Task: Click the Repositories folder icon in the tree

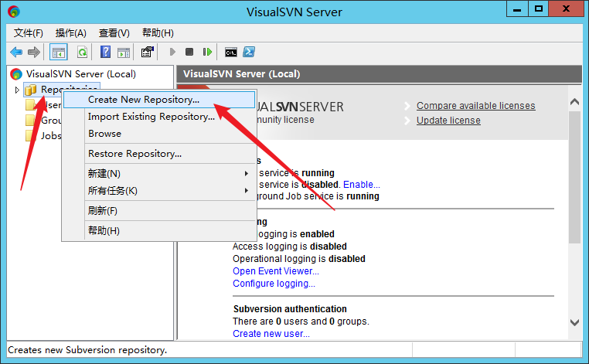Action: click(31, 90)
